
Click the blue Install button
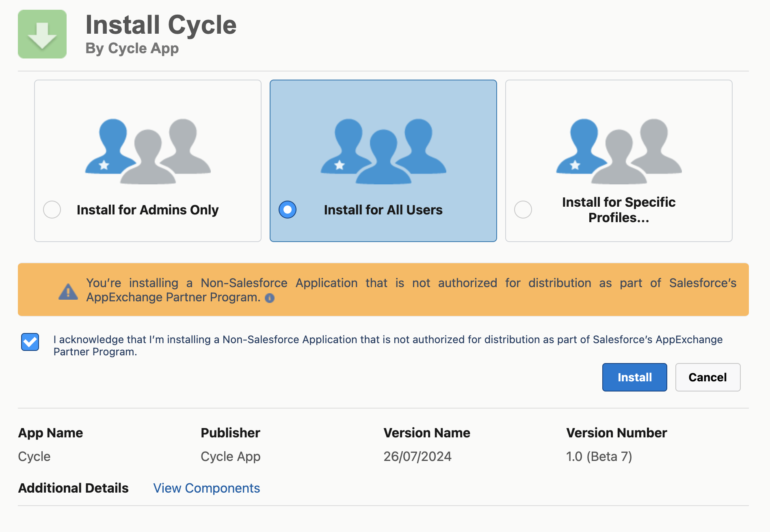pyautogui.click(x=634, y=377)
